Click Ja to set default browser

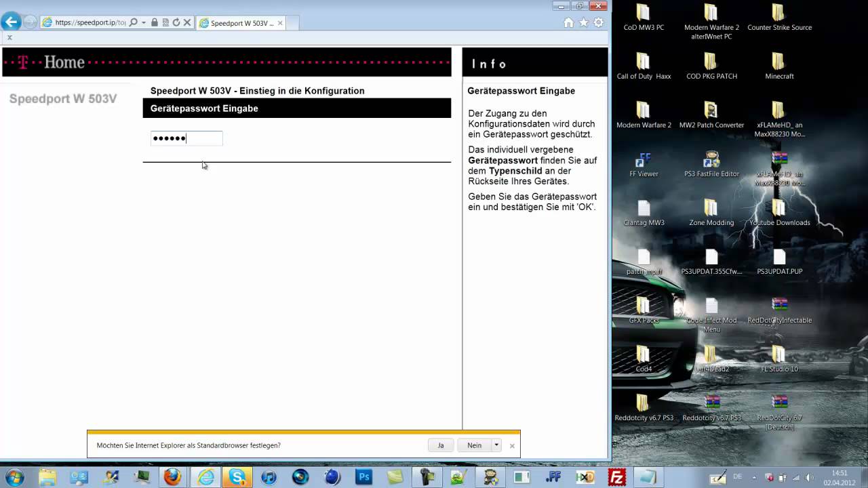coord(441,445)
